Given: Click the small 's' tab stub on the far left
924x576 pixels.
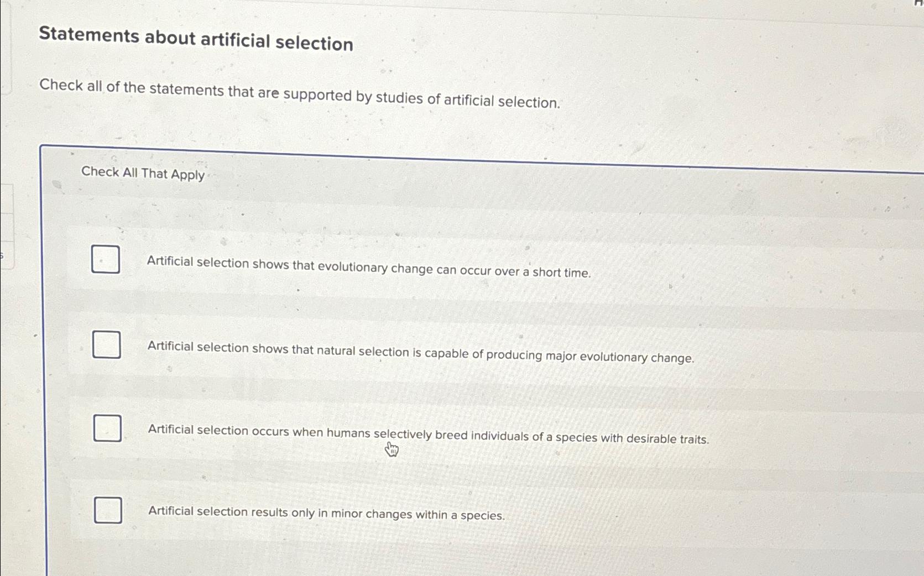Looking at the screenshot, I should click(x=3, y=255).
